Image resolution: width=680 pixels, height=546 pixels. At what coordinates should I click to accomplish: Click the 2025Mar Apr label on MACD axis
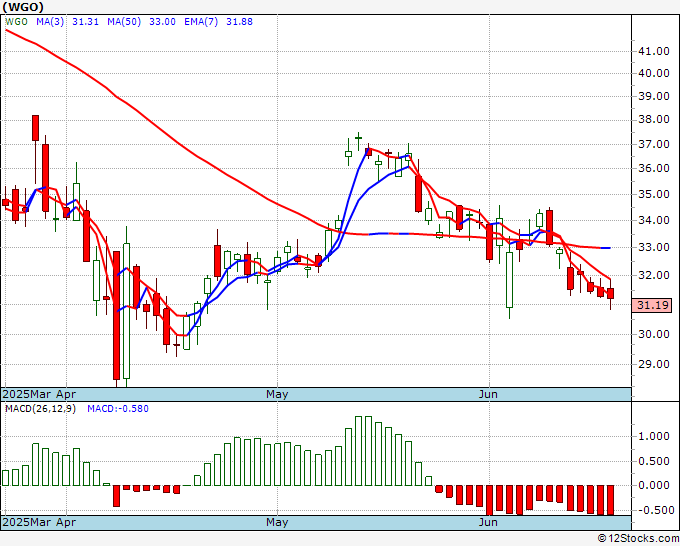[x=39, y=522]
